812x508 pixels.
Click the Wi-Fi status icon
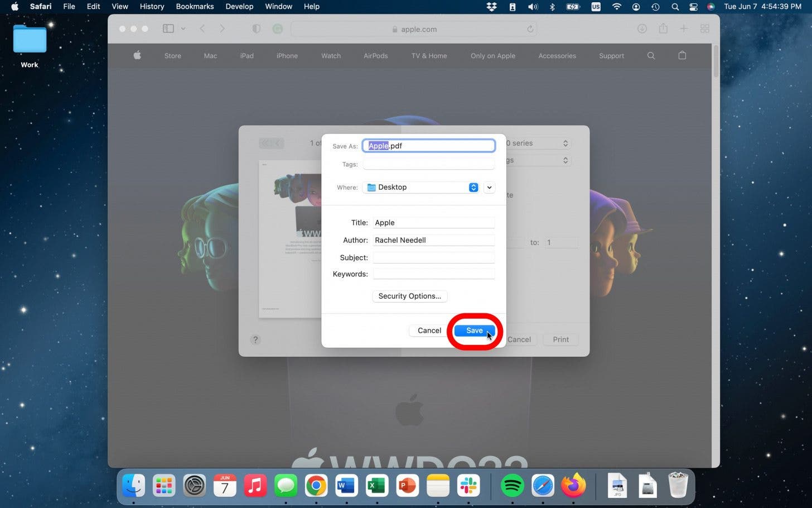click(x=616, y=7)
